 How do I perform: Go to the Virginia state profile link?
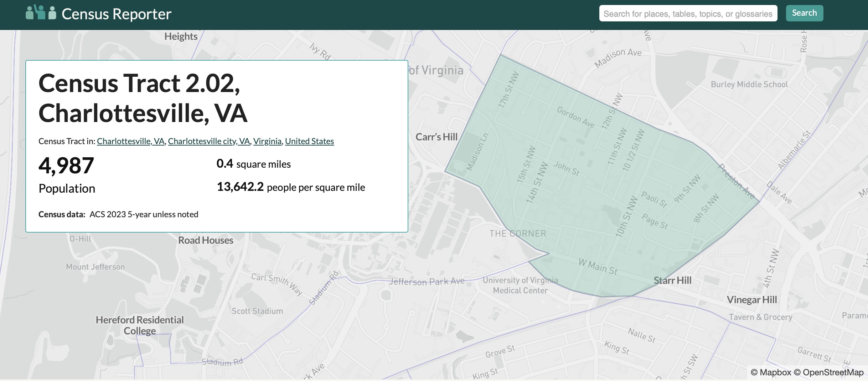click(267, 141)
